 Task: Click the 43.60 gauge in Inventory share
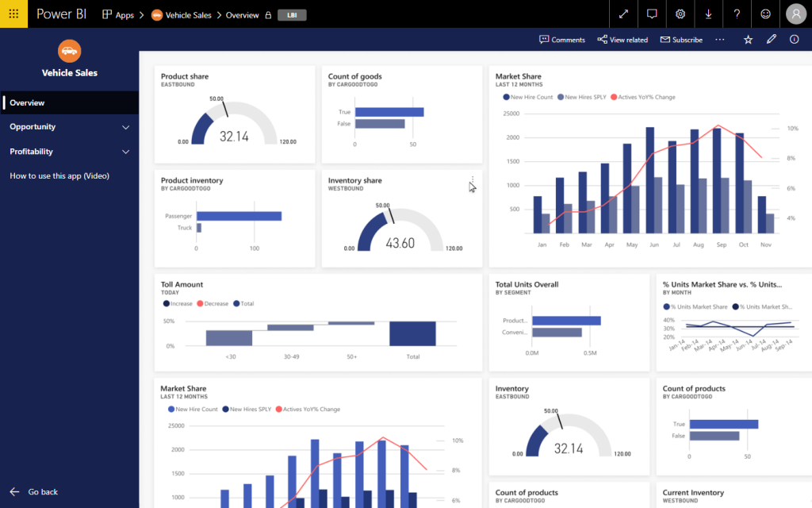[x=400, y=231]
